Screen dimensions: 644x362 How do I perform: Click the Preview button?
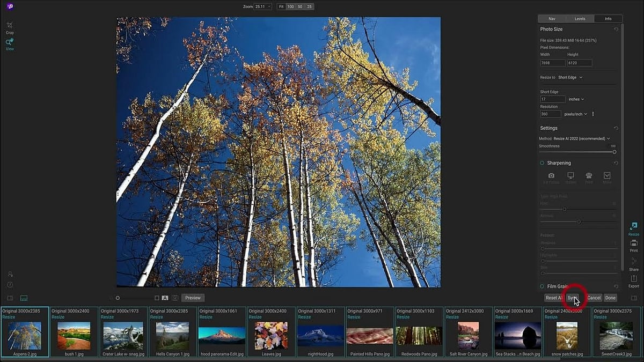point(193,298)
